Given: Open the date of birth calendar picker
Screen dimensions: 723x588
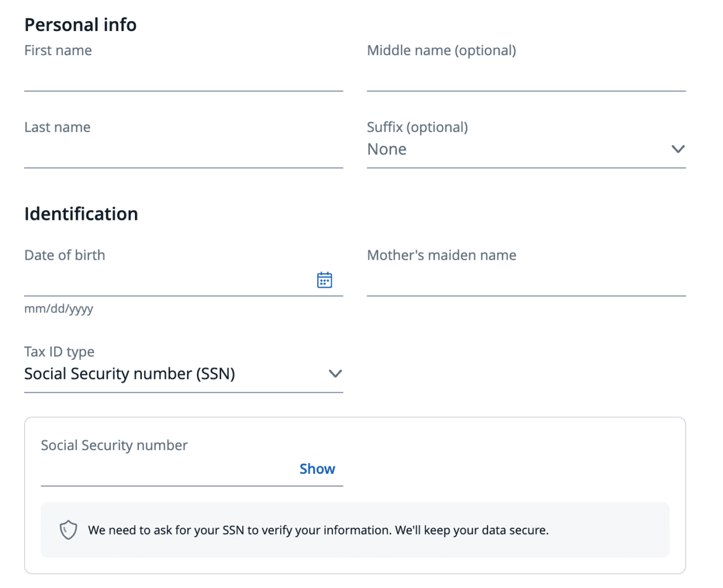Looking at the screenshot, I should click(324, 280).
